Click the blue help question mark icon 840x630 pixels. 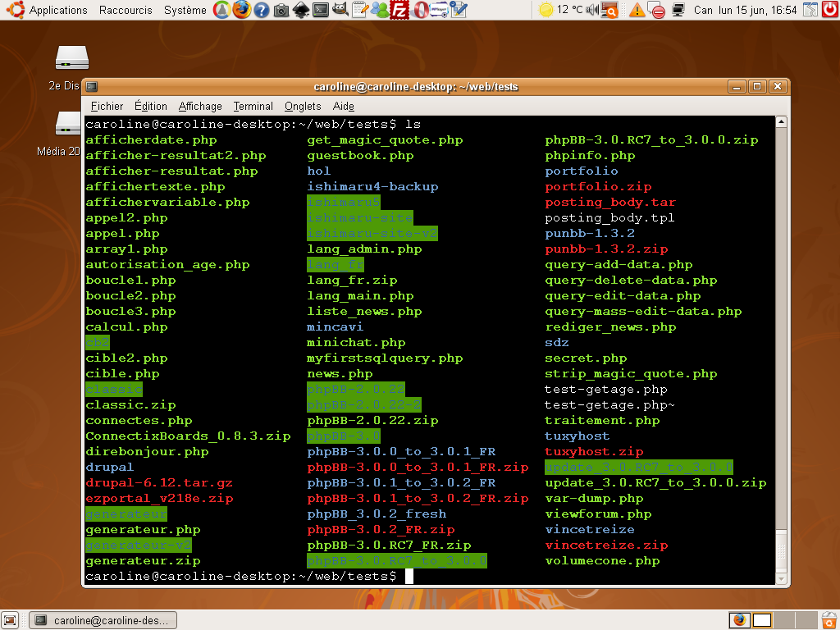coord(262,10)
